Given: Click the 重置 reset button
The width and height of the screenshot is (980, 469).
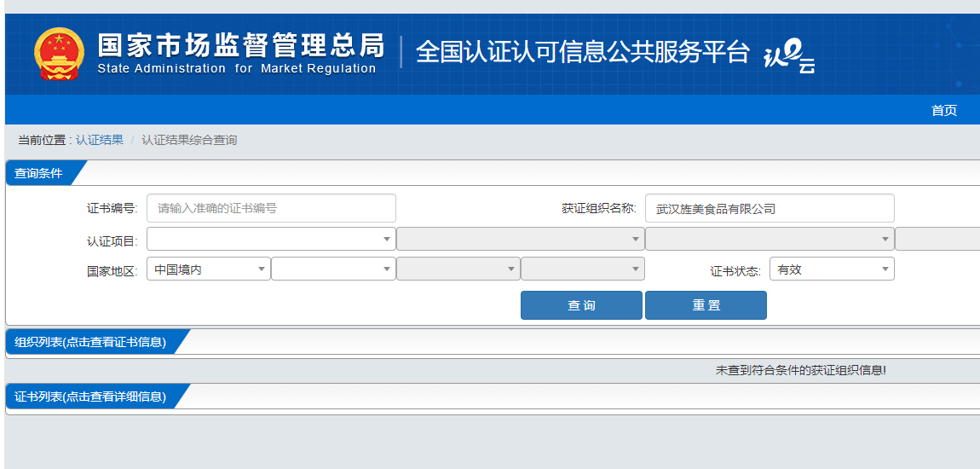Looking at the screenshot, I should (706, 305).
